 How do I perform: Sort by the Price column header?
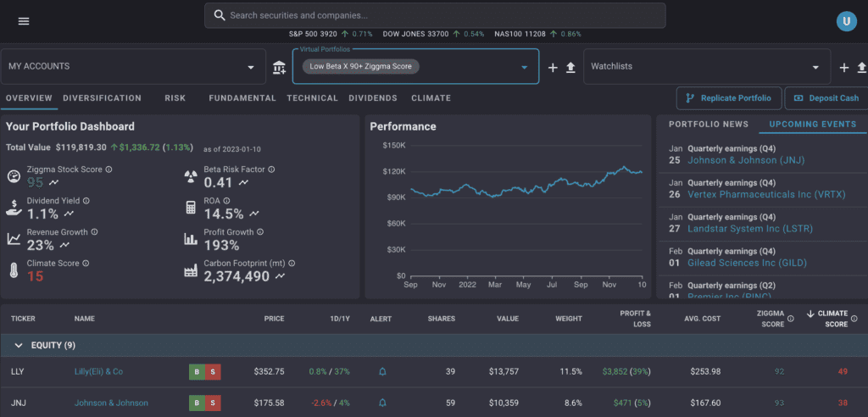pos(274,319)
